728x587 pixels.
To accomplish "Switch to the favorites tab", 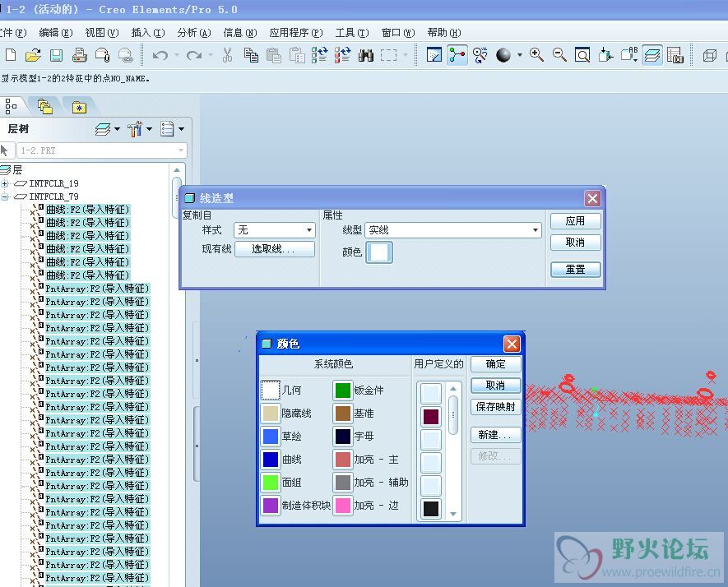I will [x=80, y=107].
